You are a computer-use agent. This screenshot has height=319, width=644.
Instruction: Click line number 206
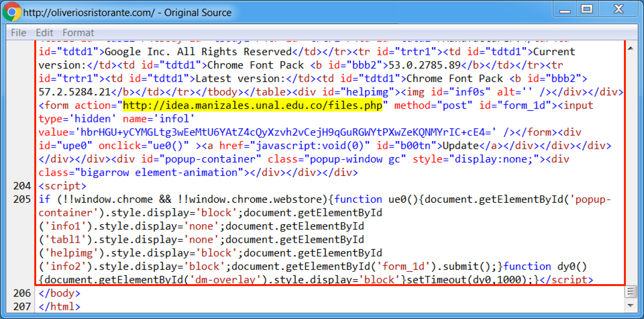tap(21, 293)
